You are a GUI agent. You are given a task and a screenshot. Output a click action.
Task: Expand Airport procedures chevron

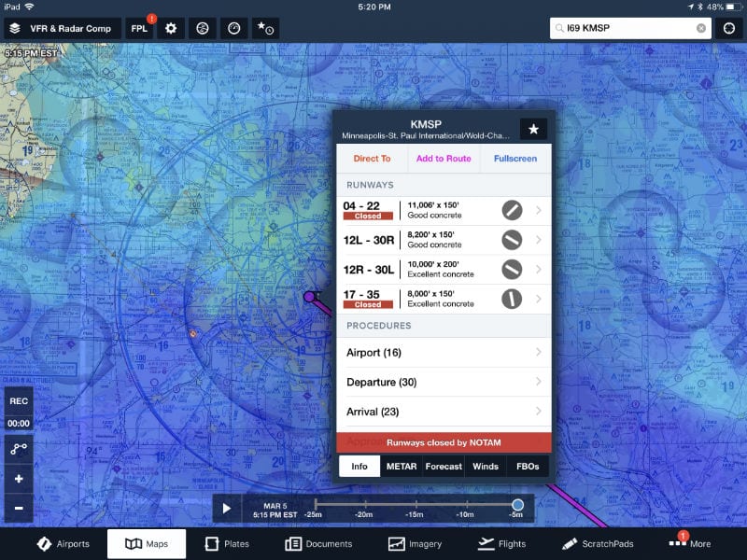tap(539, 352)
